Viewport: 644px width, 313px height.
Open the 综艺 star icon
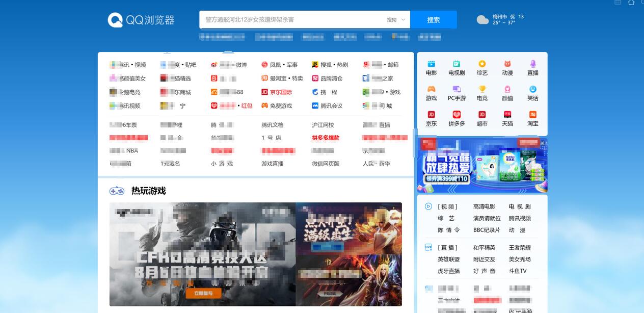[x=482, y=64]
